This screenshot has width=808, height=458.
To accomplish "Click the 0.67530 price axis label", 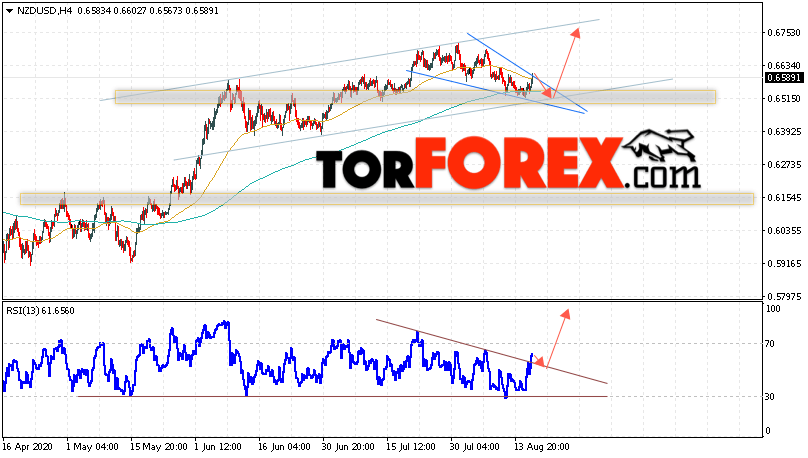I will pyautogui.click(x=784, y=32).
